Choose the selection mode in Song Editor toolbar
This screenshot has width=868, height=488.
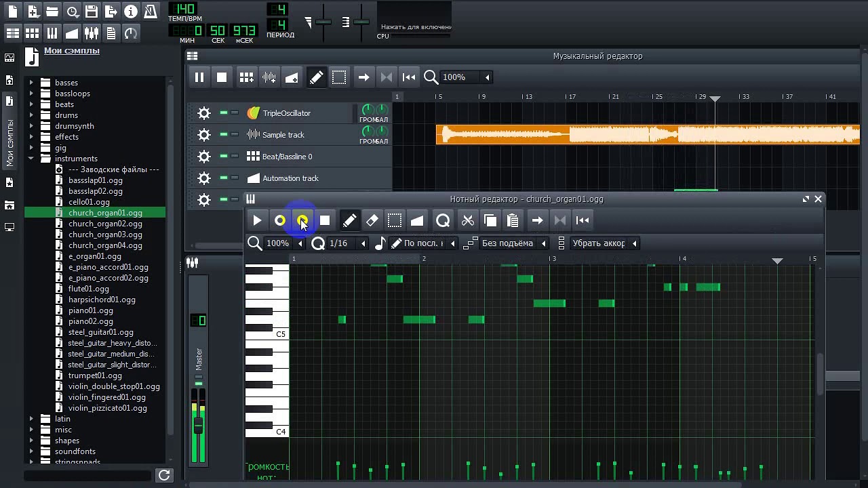tap(339, 77)
